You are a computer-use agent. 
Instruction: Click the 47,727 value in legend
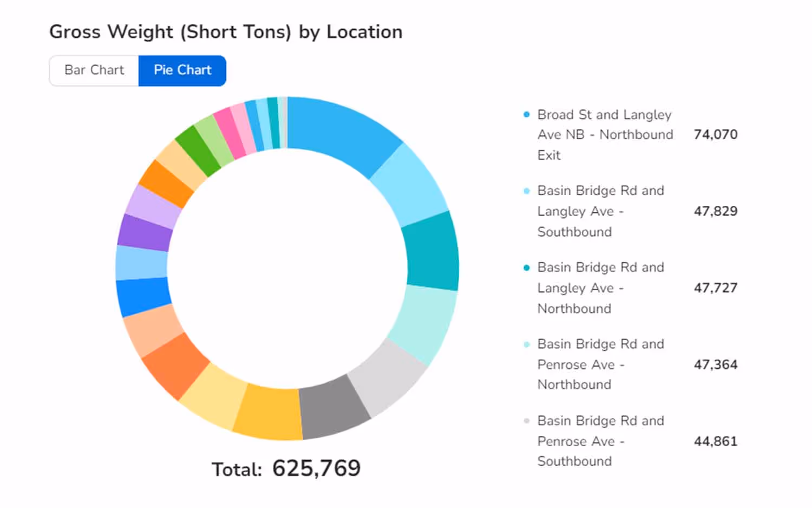tap(716, 288)
